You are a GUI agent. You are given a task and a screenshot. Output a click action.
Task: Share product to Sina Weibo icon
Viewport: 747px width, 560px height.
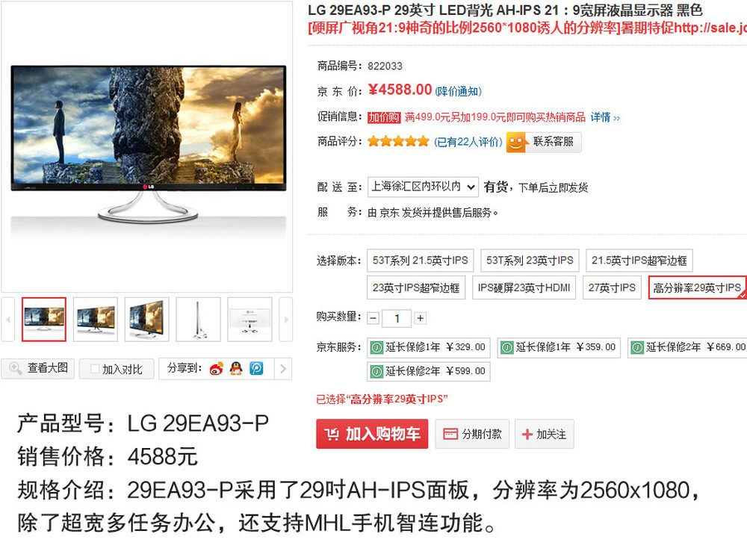coord(217,368)
